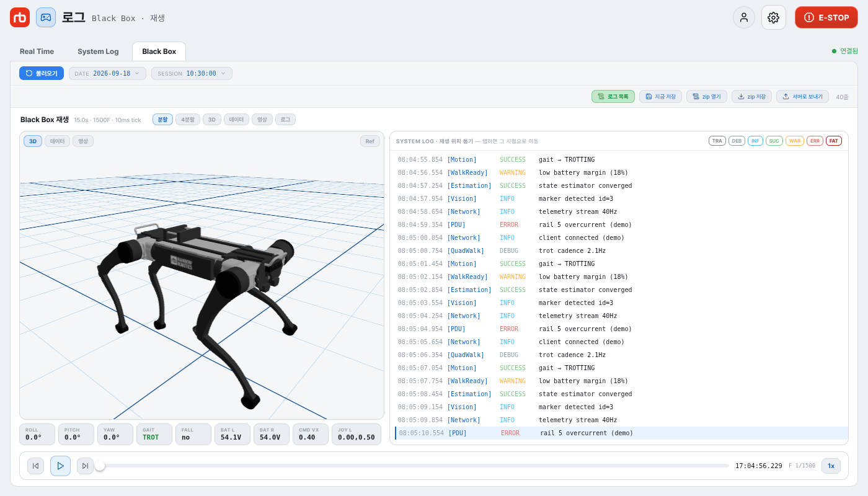Hit the red E-STOP button

(x=826, y=17)
